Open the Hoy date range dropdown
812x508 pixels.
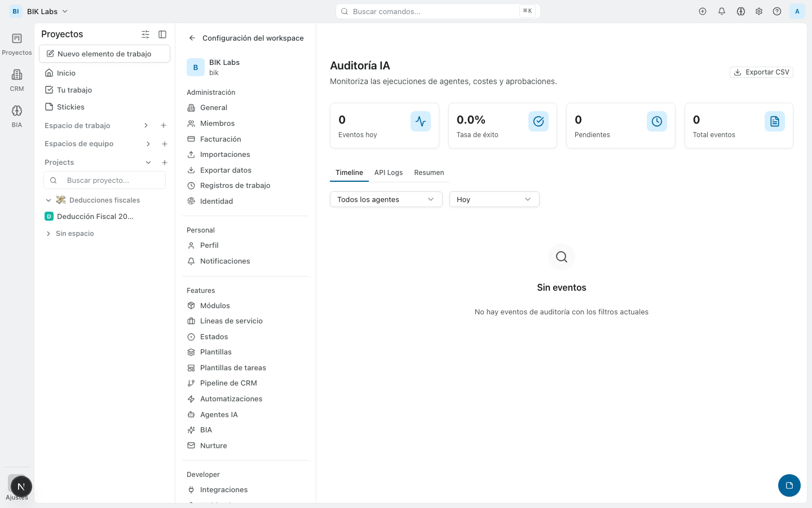tap(494, 199)
